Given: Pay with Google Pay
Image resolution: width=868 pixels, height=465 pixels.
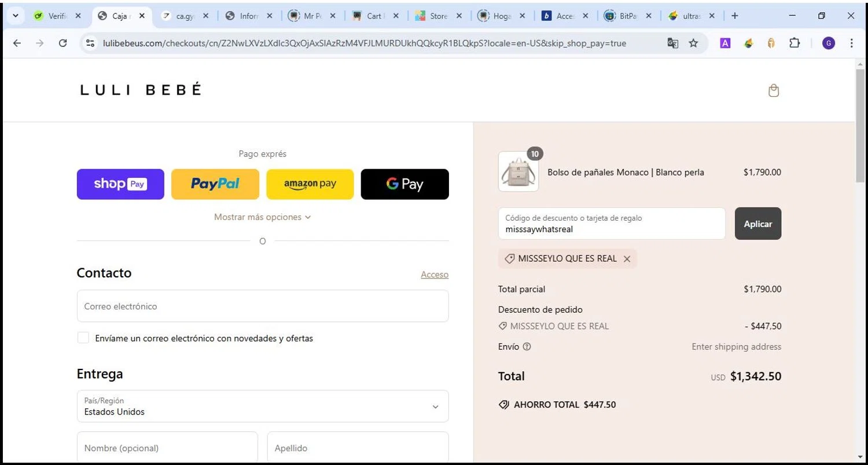Looking at the screenshot, I should pos(404,184).
